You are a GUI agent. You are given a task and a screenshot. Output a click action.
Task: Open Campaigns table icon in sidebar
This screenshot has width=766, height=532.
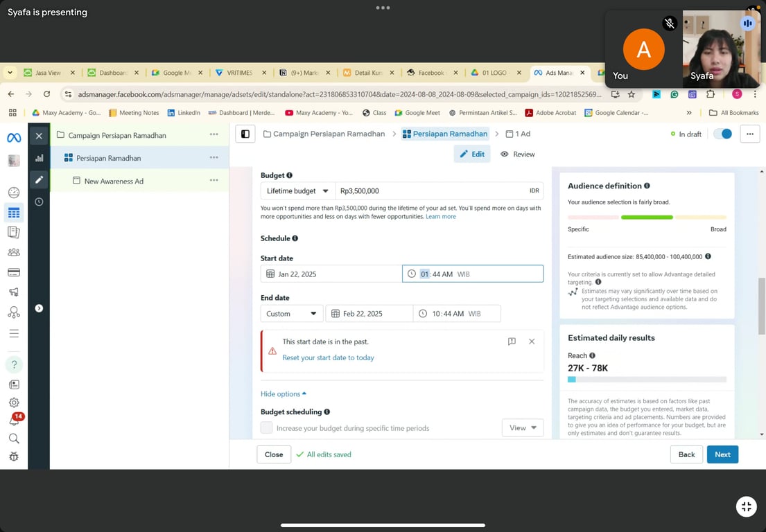(14, 213)
